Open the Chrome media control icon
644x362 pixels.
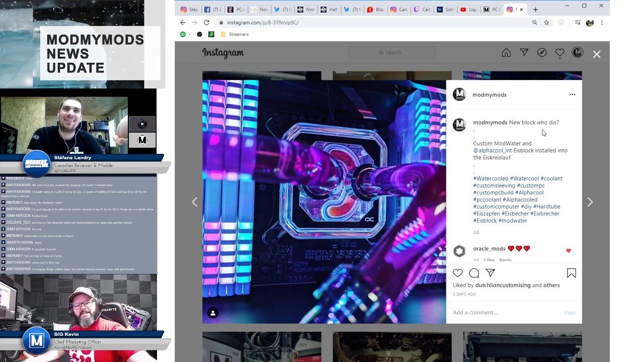pos(578,23)
